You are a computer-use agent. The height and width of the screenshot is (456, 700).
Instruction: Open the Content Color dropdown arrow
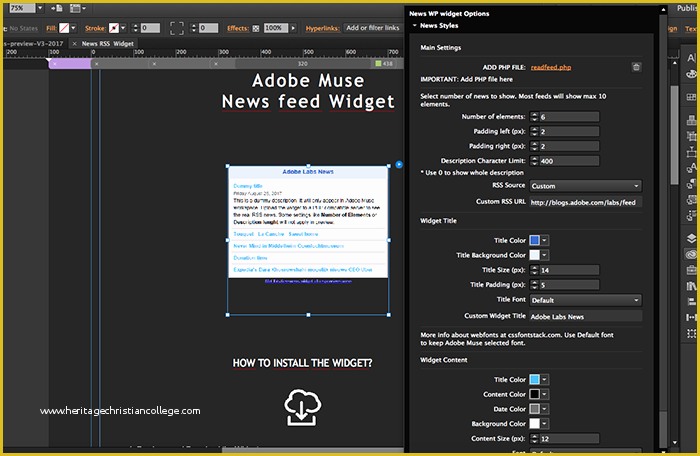point(544,394)
